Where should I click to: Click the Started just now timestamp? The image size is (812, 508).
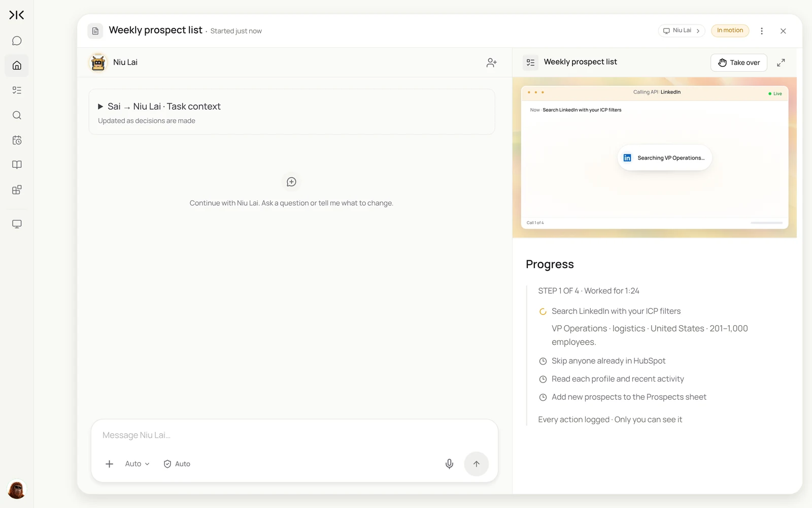(x=236, y=31)
